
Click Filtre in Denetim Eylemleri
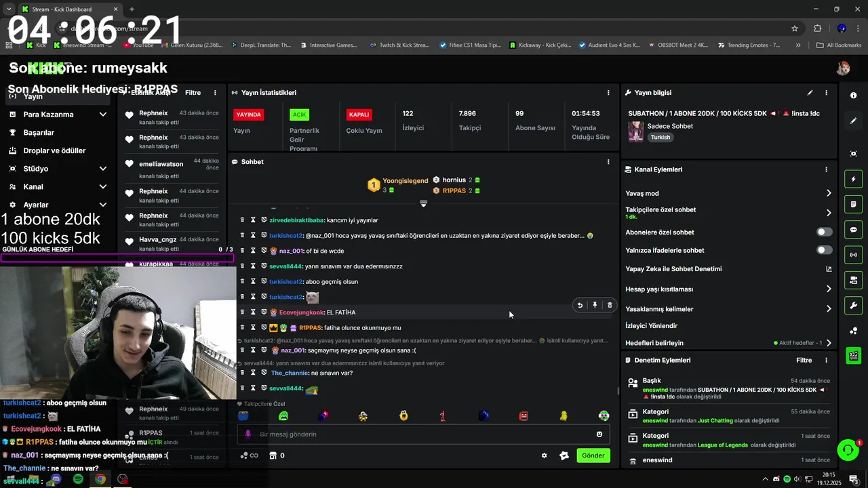pos(804,361)
